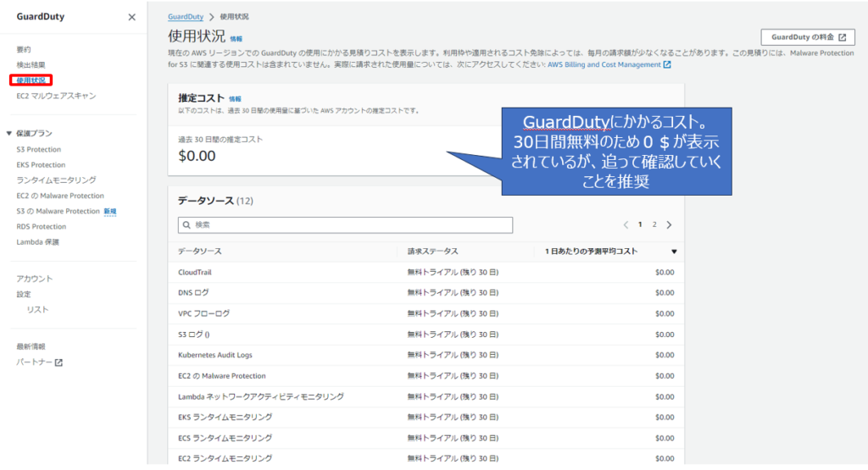Open AWS Billing and Cost Management link
This screenshot has height=470, width=868.
[604, 64]
